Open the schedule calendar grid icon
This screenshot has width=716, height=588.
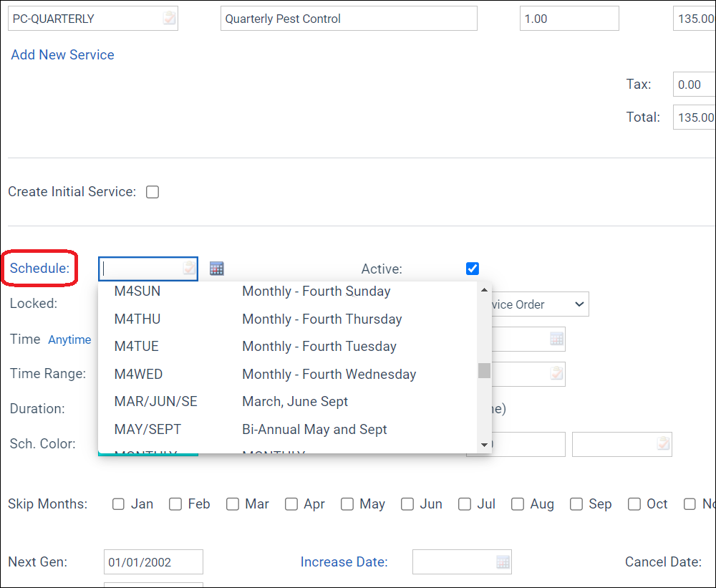click(x=217, y=269)
